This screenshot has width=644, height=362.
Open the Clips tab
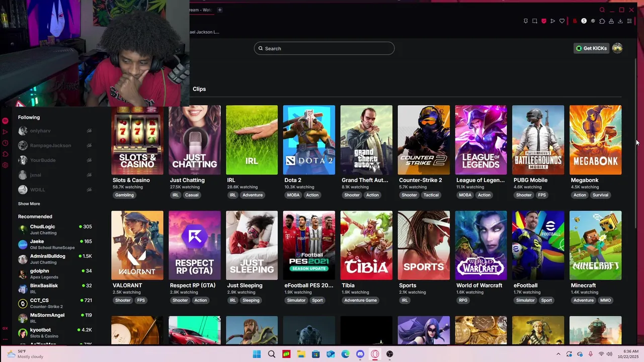(199, 89)
